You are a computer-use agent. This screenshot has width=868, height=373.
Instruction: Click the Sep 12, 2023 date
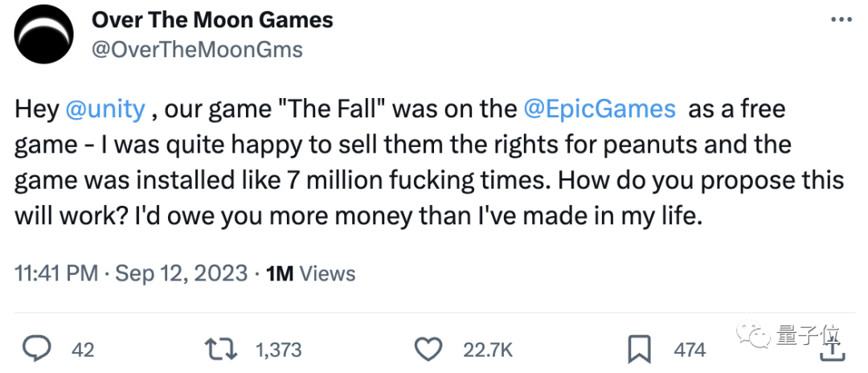182,273
